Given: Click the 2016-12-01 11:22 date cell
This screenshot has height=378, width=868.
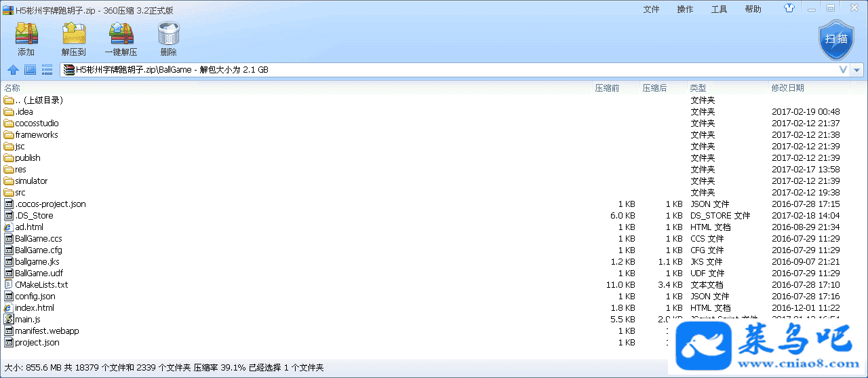Looking at the screenshot, I should click(806, 308).
